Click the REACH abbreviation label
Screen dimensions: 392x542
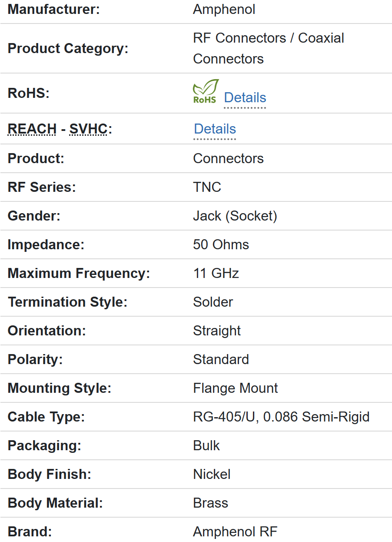point(32,129)
